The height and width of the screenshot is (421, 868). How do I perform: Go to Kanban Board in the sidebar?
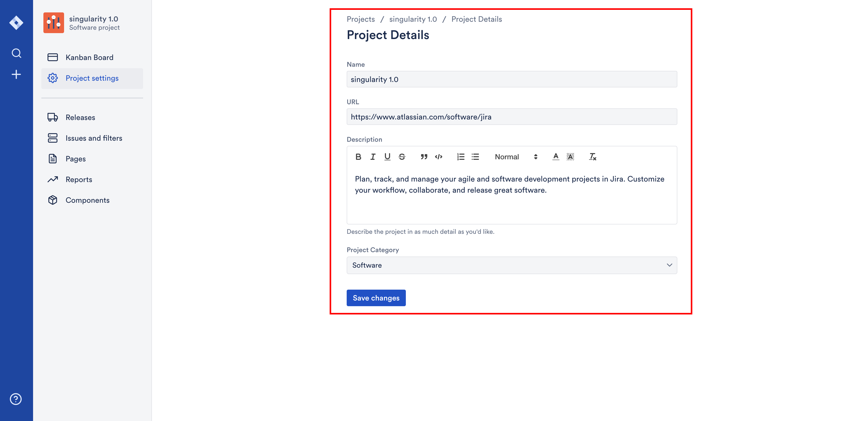(x=89, y=57)
